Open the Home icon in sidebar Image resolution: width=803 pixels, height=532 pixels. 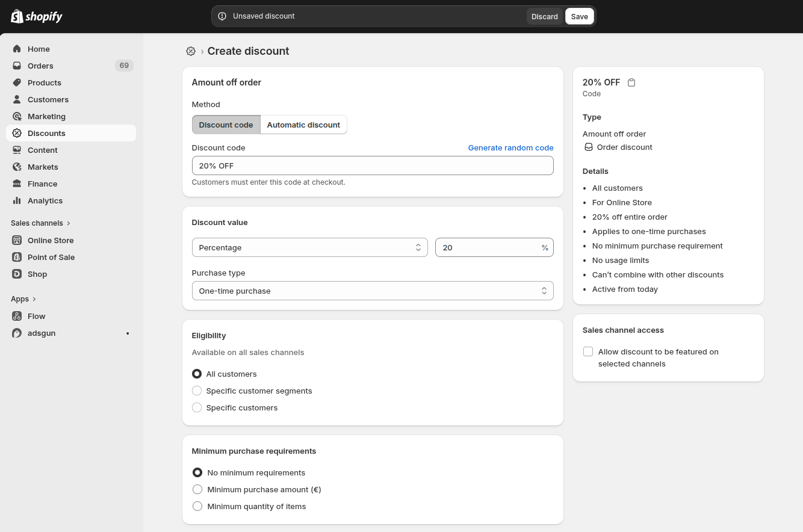[17, 49]
